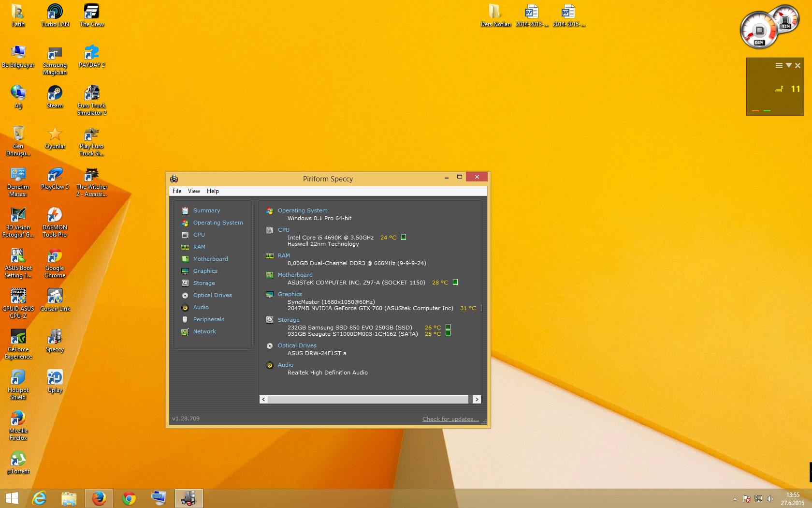The image size is (812, 508).
Task: Click the gadget's down triangle dropdown
Action: tap(788, 65)
